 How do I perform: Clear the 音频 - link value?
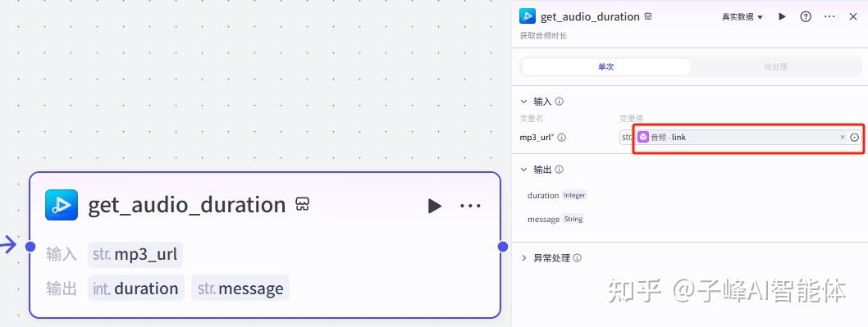[843, 137]
